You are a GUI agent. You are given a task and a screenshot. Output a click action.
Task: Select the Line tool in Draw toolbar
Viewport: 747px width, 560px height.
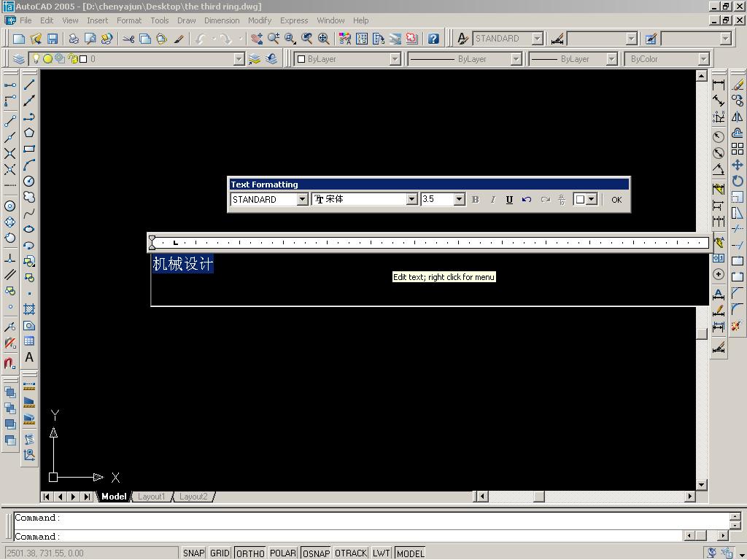click(x=29, y=85)
